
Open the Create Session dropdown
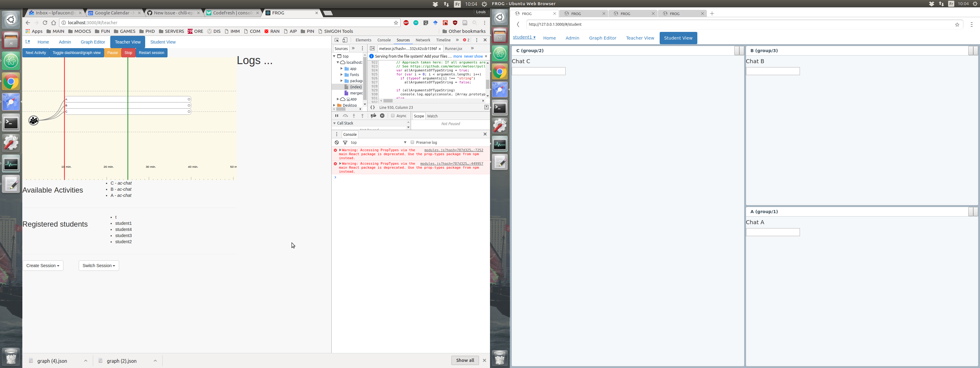(43, 266)
